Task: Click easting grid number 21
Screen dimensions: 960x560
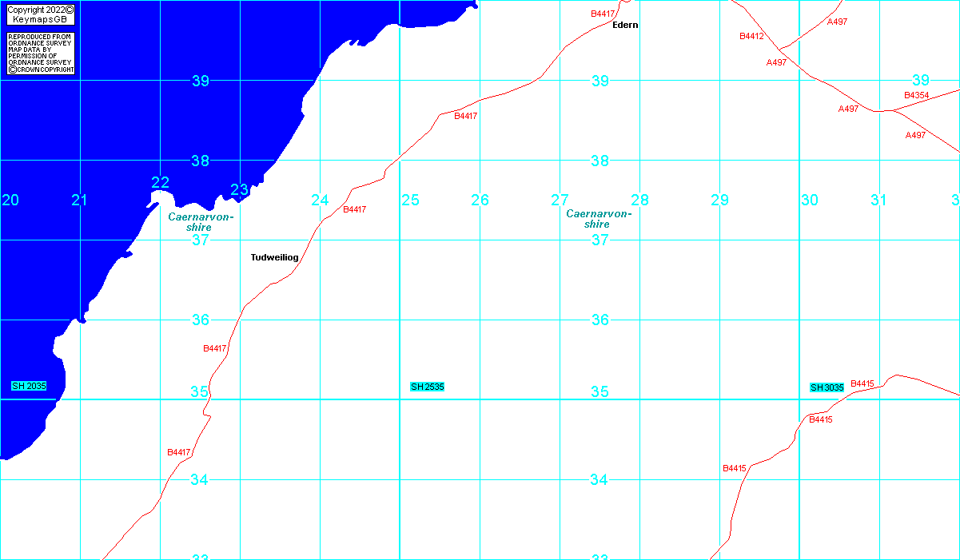Action: coord(78,200)
